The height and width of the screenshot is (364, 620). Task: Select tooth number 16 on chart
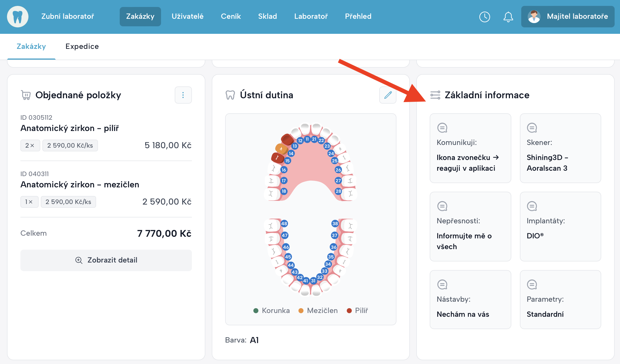click(284, 170)
